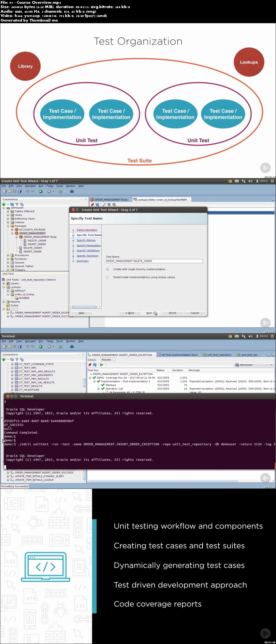The image size is (276, 644).
Task: Select the UPDATE_ITEM_DETAILS_LOOKUP test
Action: (x=34, y=480)
